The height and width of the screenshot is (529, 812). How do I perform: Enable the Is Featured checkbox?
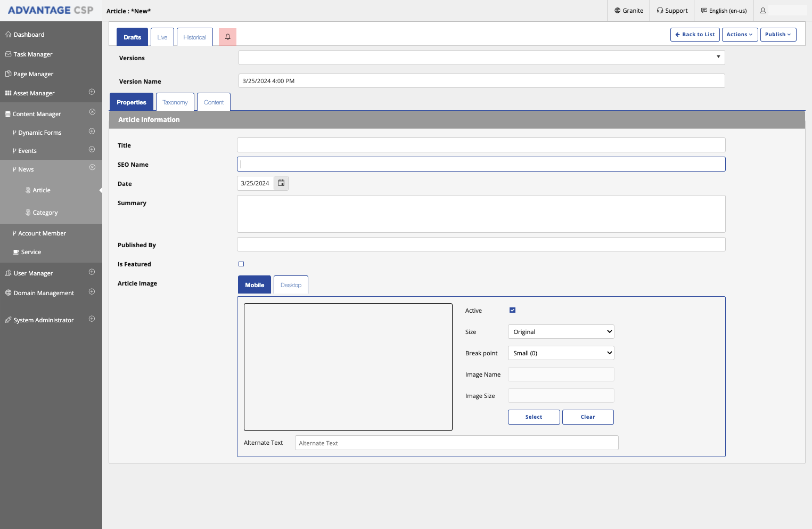tap(241, 264)
